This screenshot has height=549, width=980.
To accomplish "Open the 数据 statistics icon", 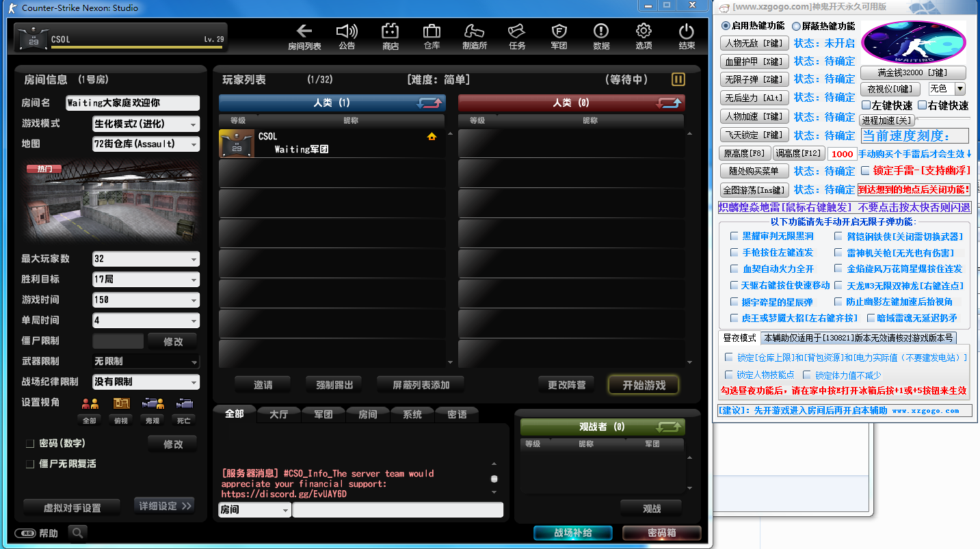I will (x=601, y=31).
